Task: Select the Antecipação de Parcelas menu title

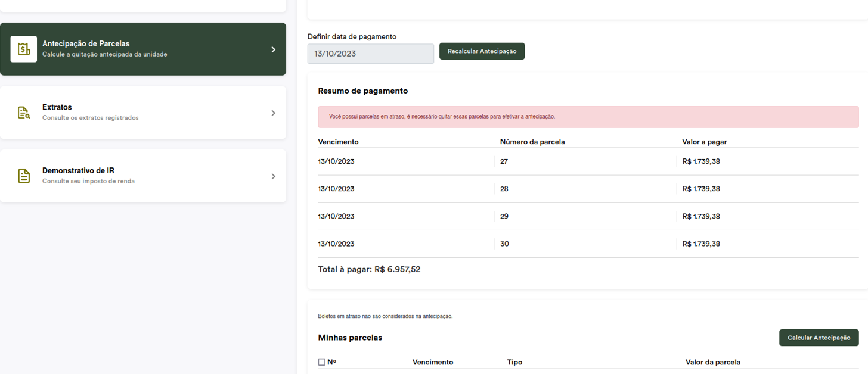Action: point(86,44)
